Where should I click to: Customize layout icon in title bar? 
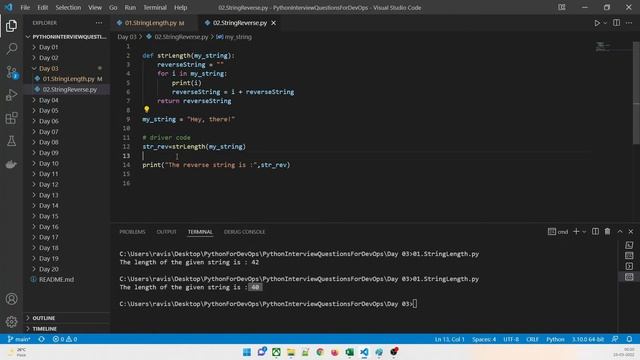(562, 7)
